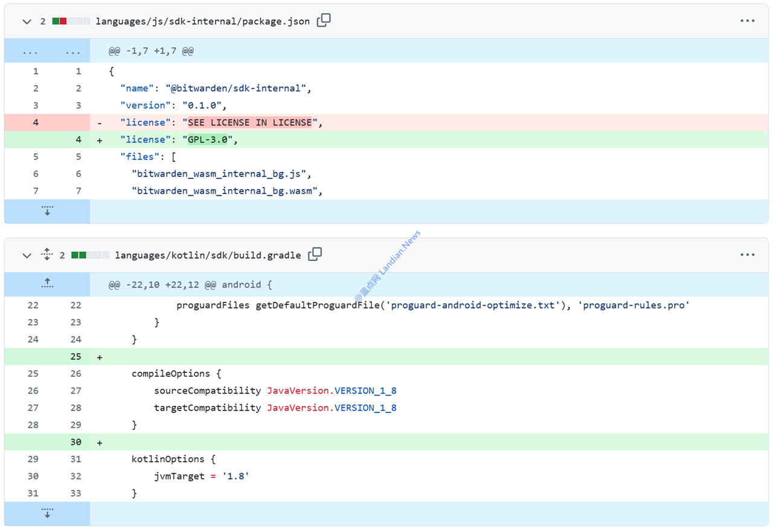Select added line number 4 in package.json
773x532 pixels.
click(x=79, y=139)
